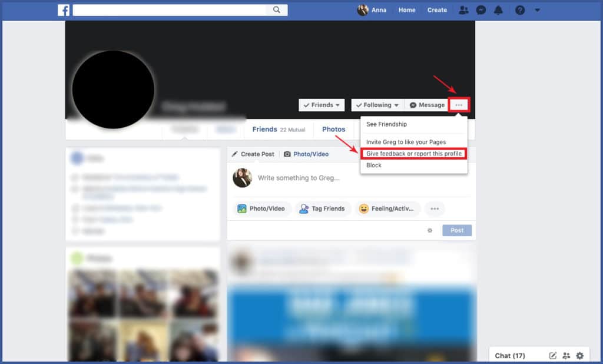Screen dimensions: 603x364
Task: Click the new message compose icon
Action: (552, 356)
